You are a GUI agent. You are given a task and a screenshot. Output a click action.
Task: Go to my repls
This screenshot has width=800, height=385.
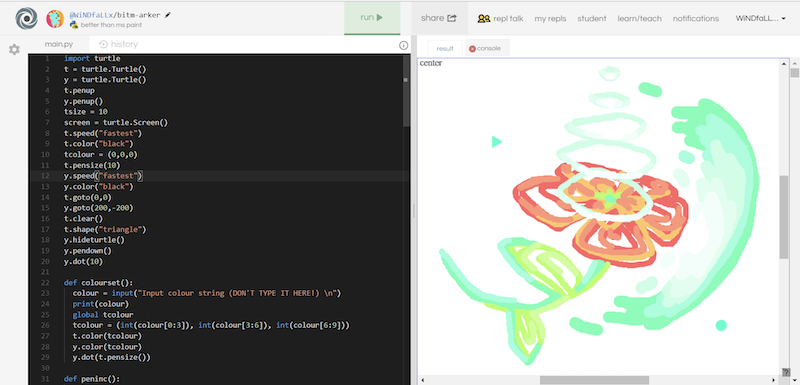[x=550, y=18]
